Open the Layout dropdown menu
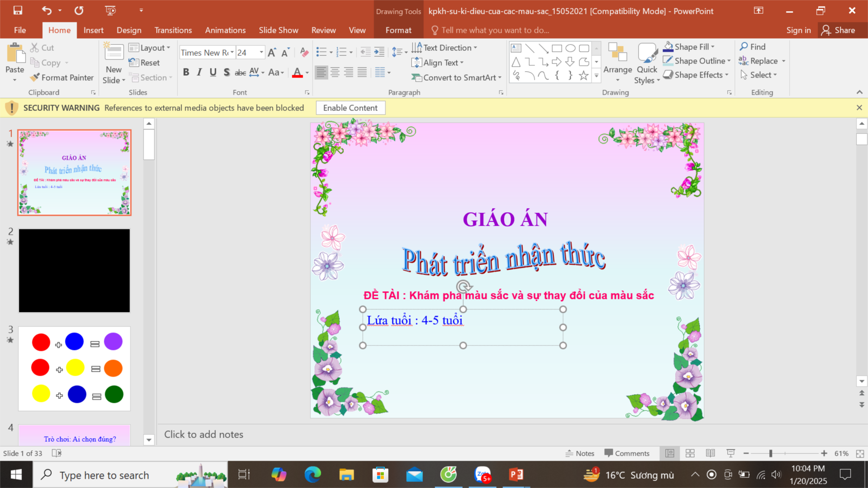 (x=150, y=48)
